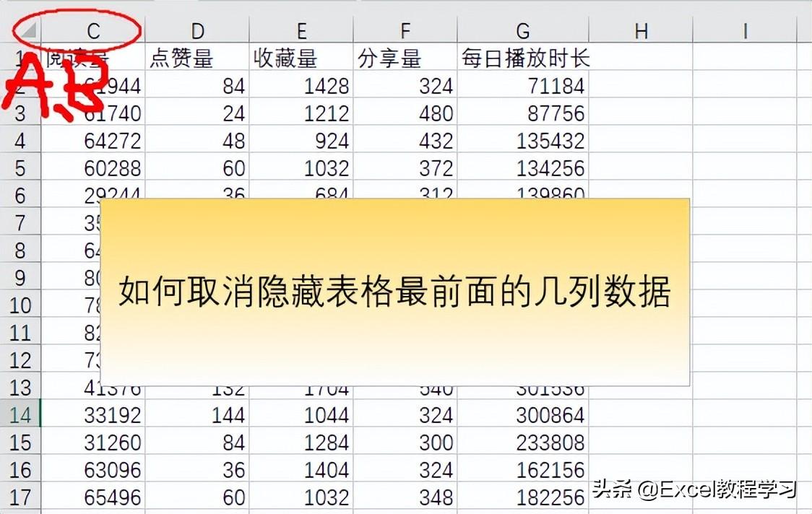
Task: Click the Select All corner triangle
Action: [27, 30]
